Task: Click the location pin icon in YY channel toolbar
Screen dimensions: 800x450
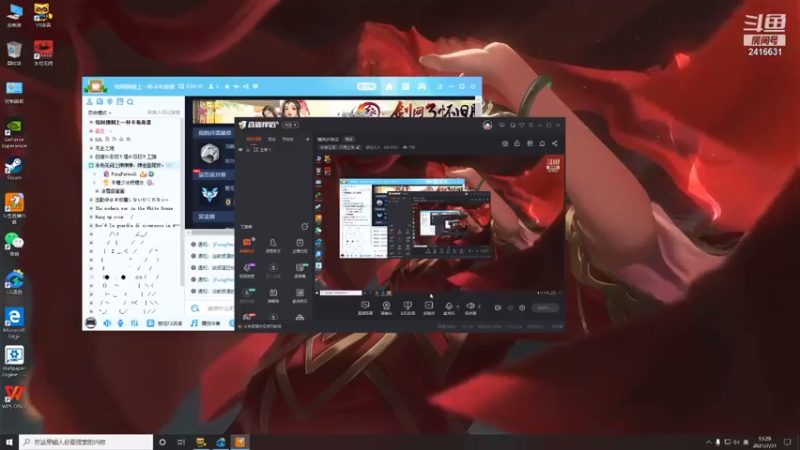Action: [110, 102]
